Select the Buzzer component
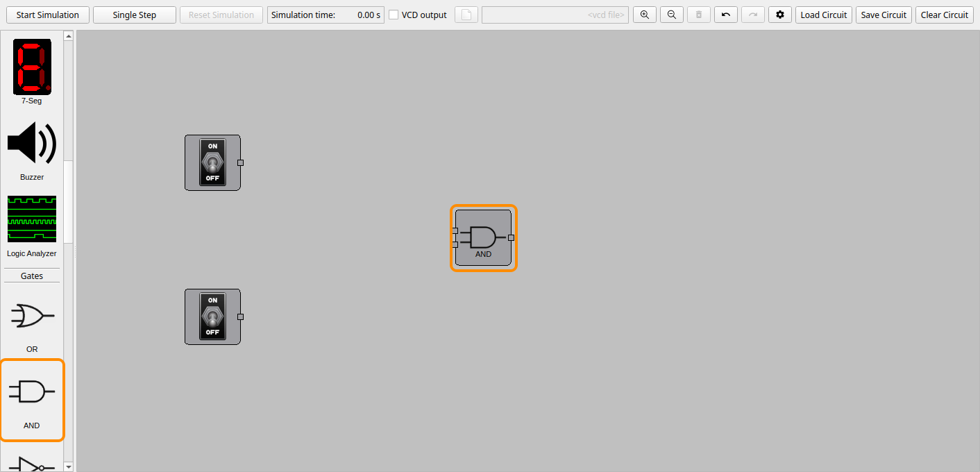The width and height of the screenshot is (980, 472). [32, 151]
